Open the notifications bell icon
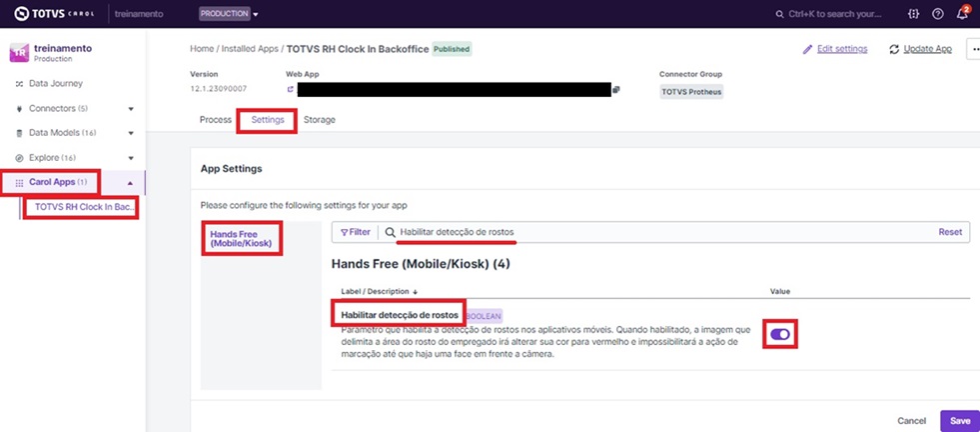The width and height of the screenshot is (980, 432). click(962, 13)
